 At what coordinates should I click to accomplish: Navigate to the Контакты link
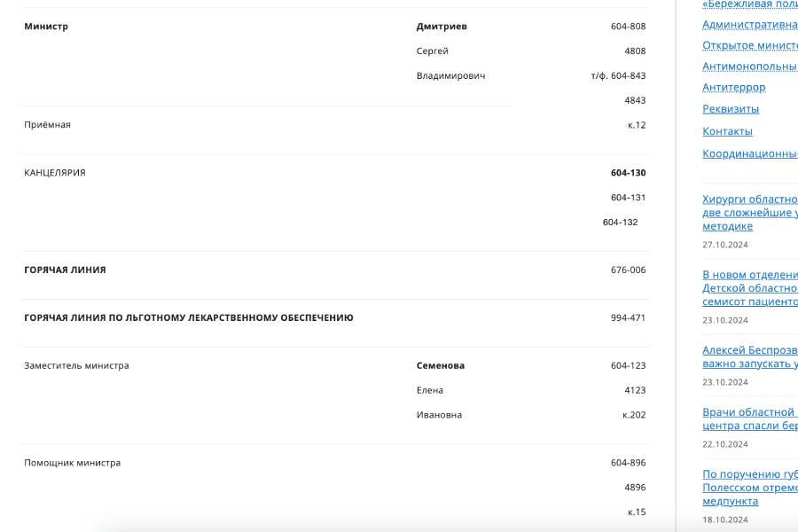[727, 131]
